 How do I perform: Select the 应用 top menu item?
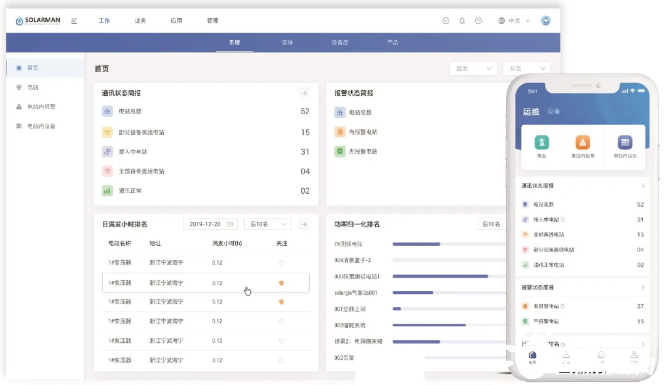point(176,20)
